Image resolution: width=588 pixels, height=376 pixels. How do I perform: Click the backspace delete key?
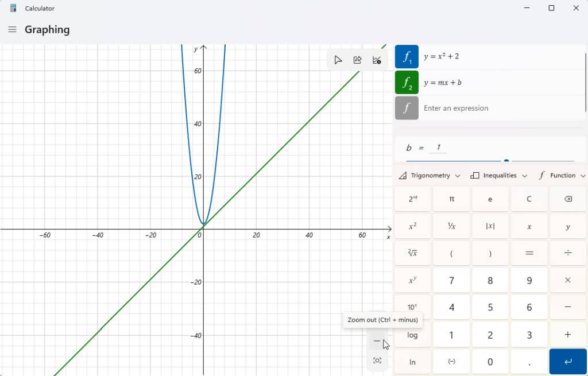tap(568, 199)
